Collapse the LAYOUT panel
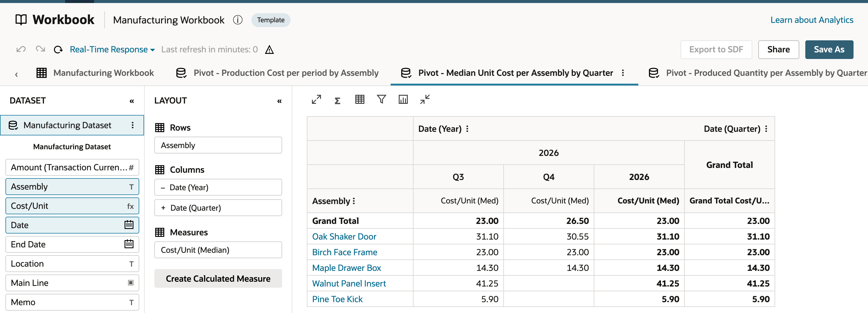Viewport: 868px width, 313px height. [279, 101]
